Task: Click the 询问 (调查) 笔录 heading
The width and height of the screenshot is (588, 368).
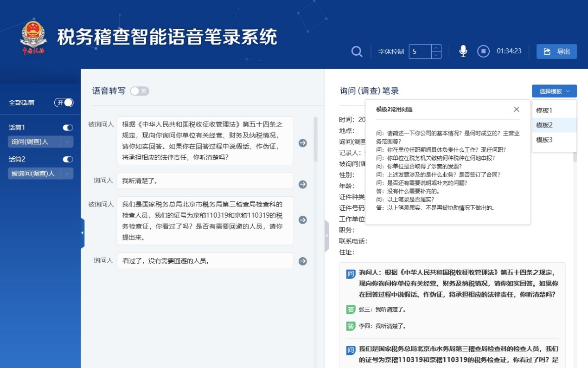Action: coord(369,91)
